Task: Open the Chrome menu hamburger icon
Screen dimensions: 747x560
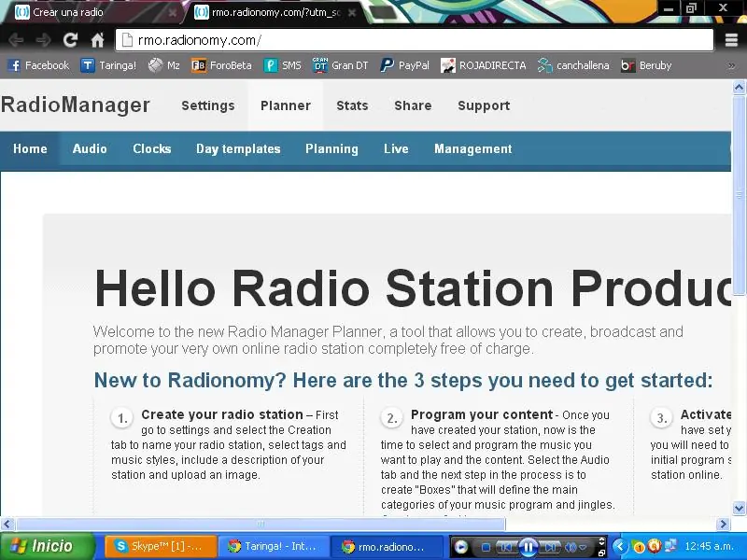Action: pyautogui.click(x=731, y=40)
